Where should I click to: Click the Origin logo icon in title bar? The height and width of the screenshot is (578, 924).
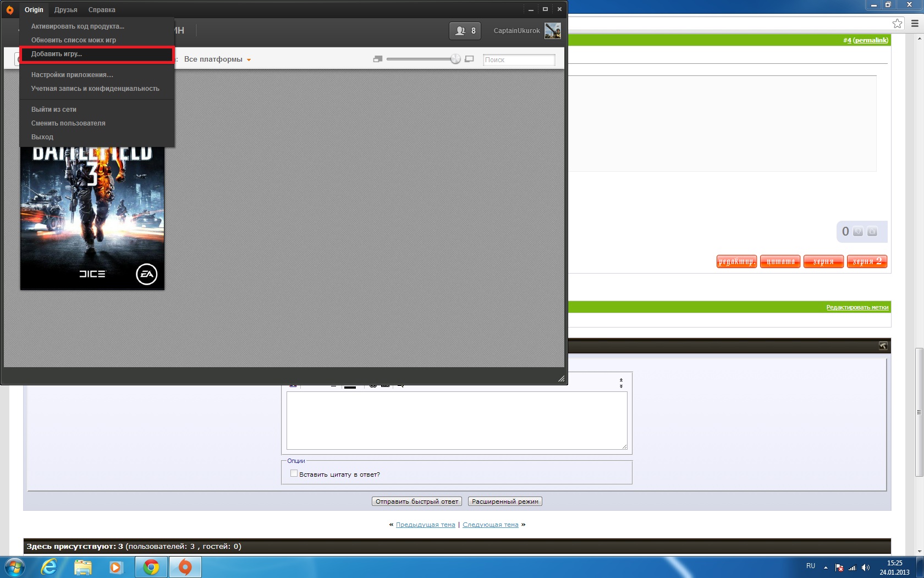pos(9,10)
